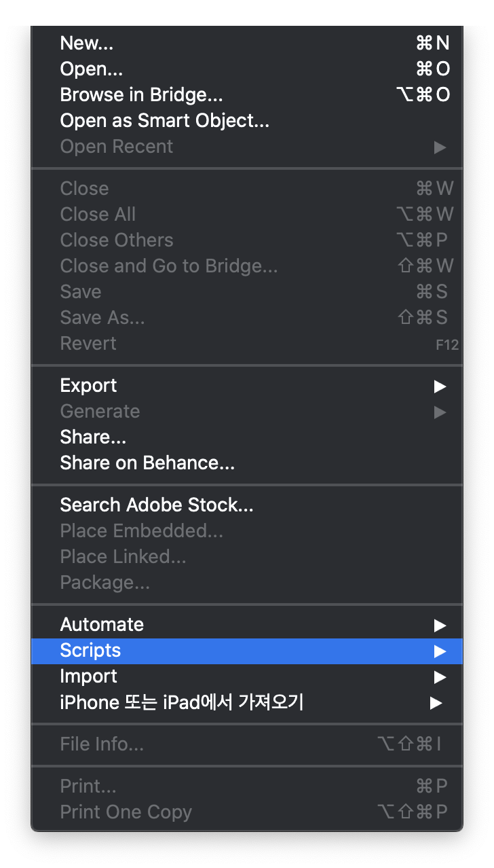Click the Generate menu entry
494x868 pixels.
point(100,411)
